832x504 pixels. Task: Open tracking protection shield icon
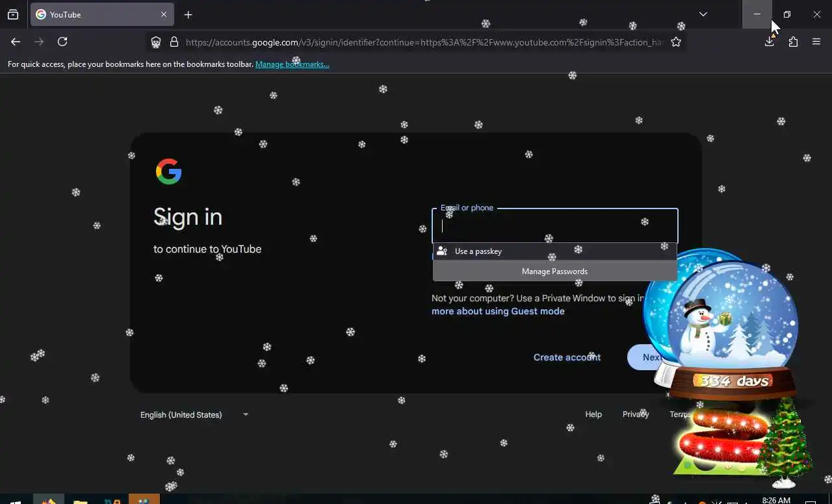156,42
